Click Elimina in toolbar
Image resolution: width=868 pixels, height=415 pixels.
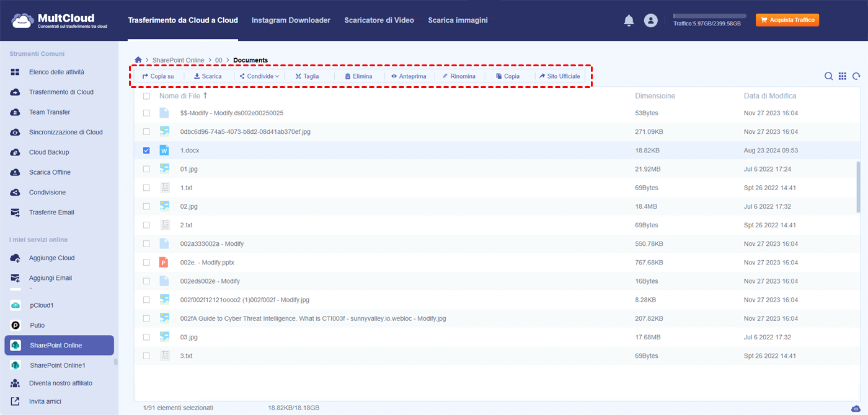(x=358, y=76)
